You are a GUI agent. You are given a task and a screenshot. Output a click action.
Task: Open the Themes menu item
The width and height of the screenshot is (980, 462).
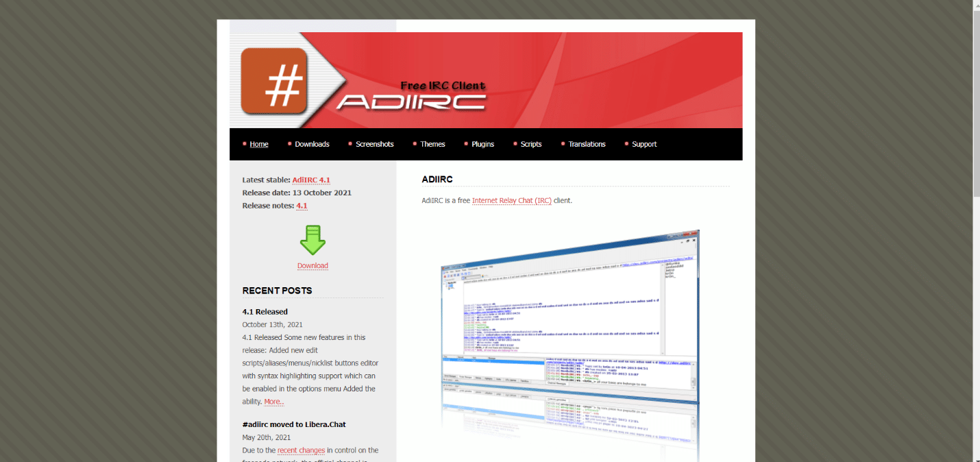click(432, 144)
